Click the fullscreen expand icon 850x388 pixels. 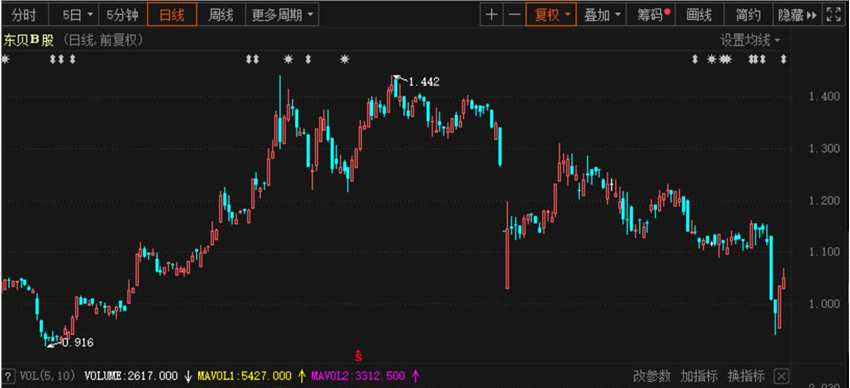pyautogui.click(x=833, y=15)
